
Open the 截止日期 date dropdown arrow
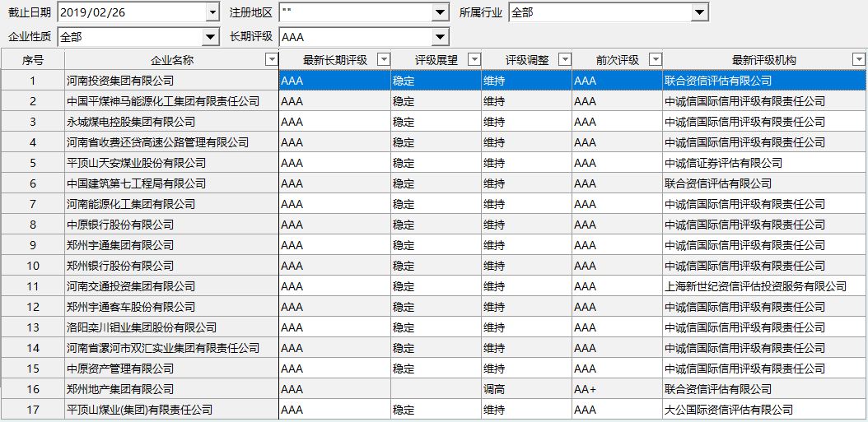212,12
